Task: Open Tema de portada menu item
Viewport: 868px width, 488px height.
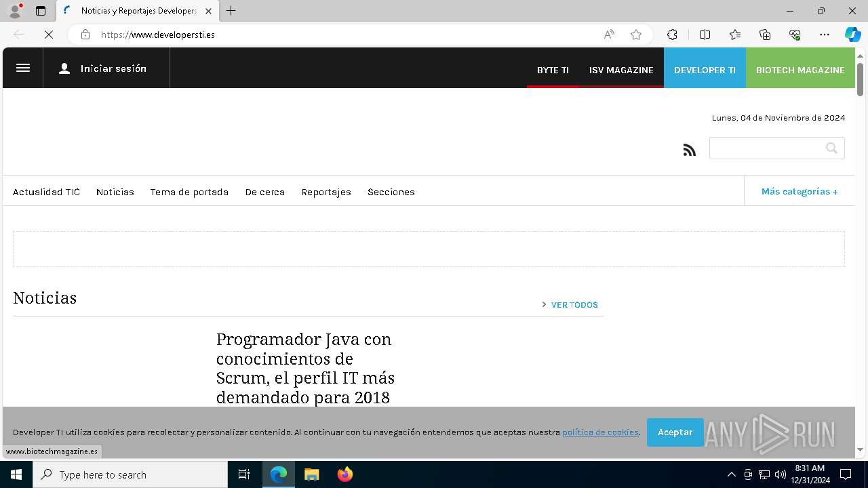Action: [x=189, y=192]
